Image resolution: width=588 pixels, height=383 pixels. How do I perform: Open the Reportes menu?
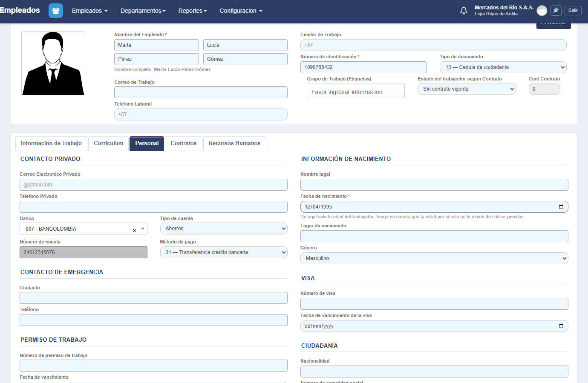pyautogui.click(x=193, y=11)
